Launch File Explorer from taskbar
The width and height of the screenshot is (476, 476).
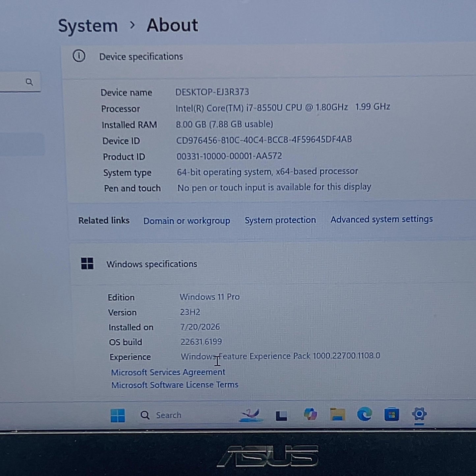pos(338,414)
